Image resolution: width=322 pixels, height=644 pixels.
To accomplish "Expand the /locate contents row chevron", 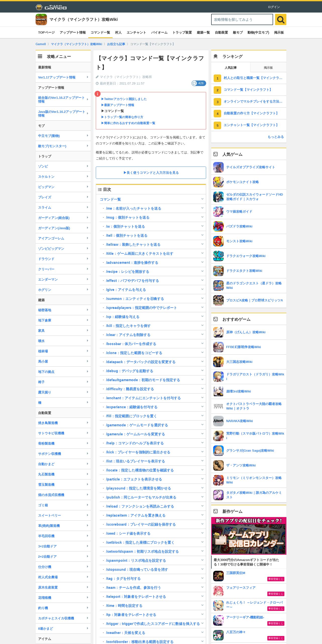I will (202, 470).
